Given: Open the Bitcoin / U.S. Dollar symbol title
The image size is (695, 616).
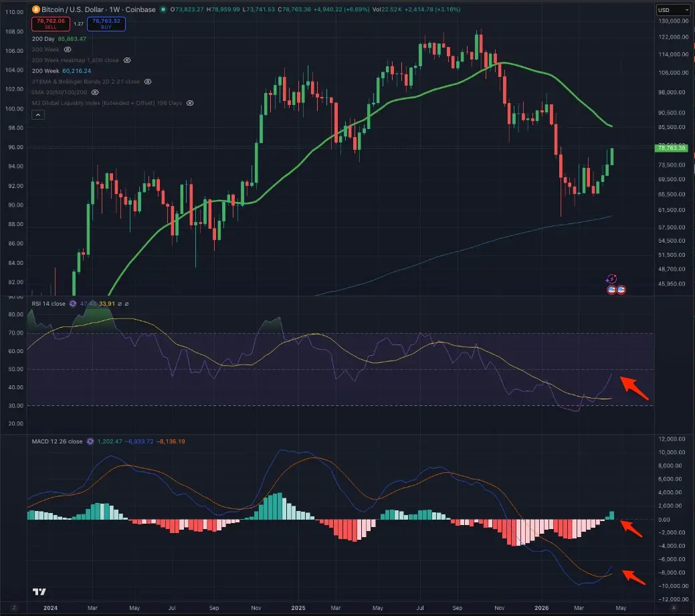Looking at the screenshot, I should coord(98,9).
